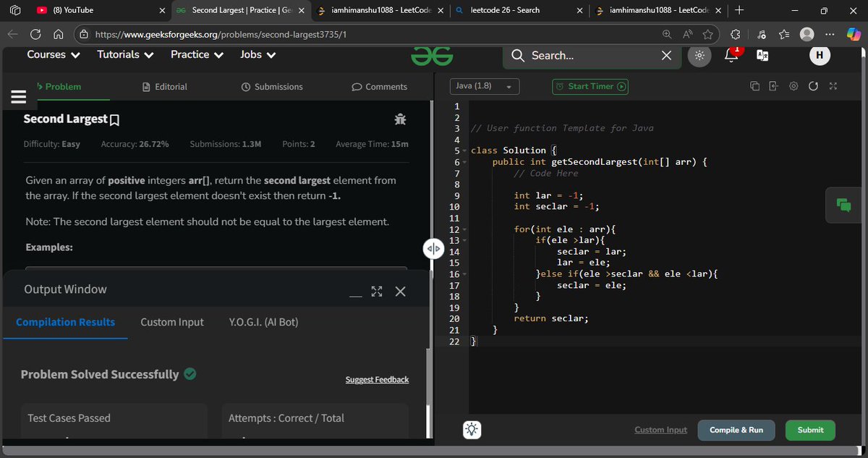Open the Y.O.G.I. (AI Bot) tab
Viewport: 868px width, 458px height.
[x=263, y=322]
